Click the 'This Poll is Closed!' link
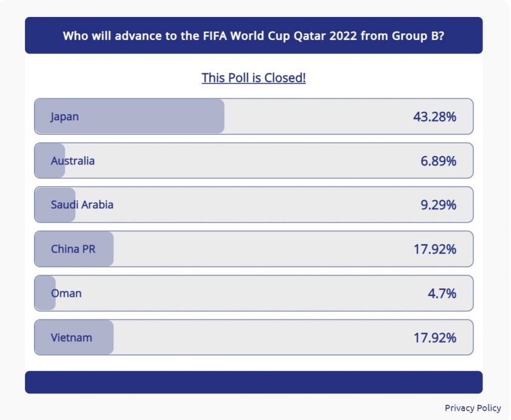The width and height of the screenshot is (511, 420). (254, 78)
